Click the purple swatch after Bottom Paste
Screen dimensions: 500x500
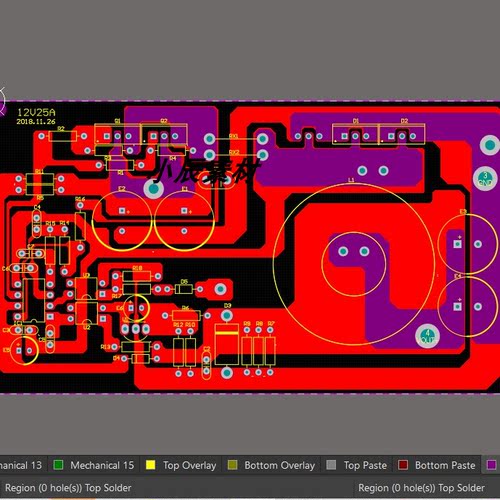coord(492,465)
